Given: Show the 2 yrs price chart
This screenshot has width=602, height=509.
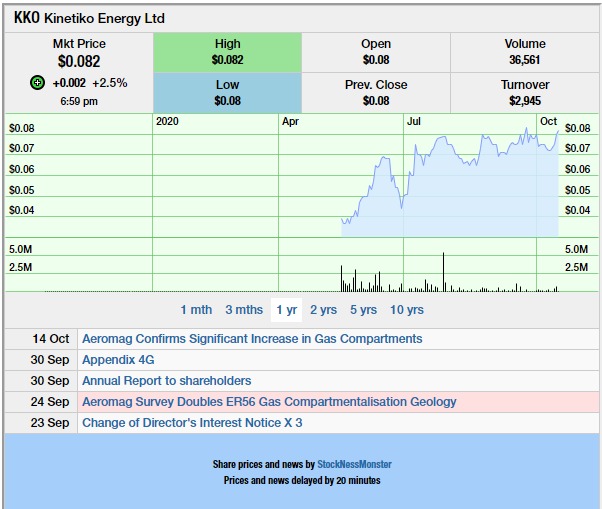Looking at the screenshot, I should pos(323,310).
